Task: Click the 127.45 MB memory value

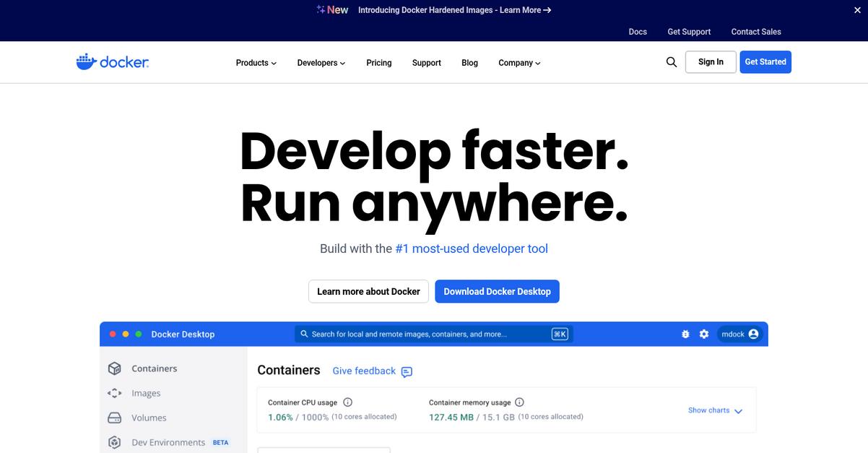Action: 451,417
